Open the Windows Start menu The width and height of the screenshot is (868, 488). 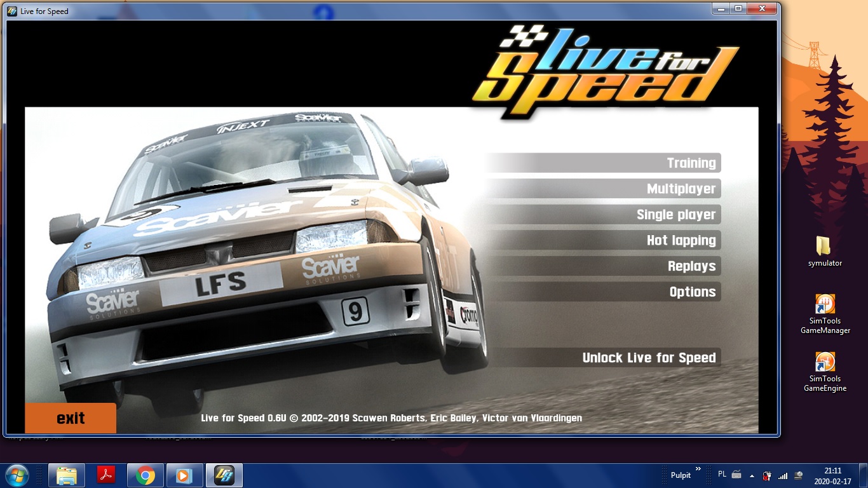pyautogui.click(x=17, y=475)
